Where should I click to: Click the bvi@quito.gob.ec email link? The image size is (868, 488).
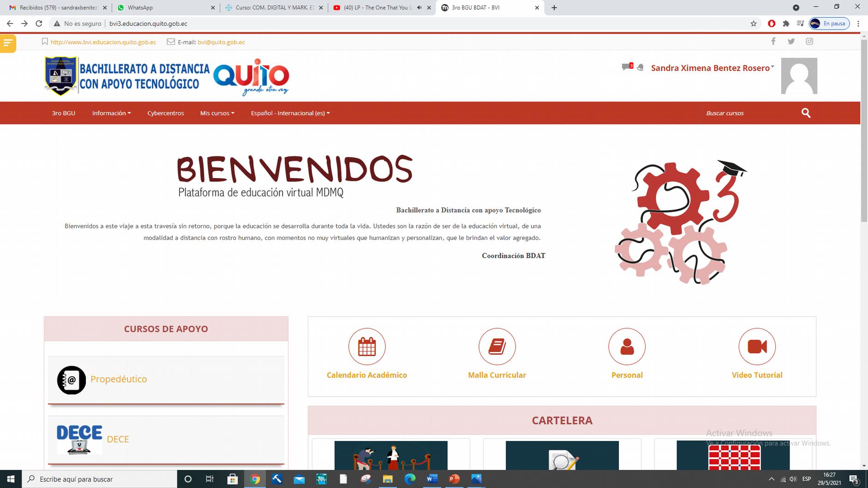tap(221, 42)
